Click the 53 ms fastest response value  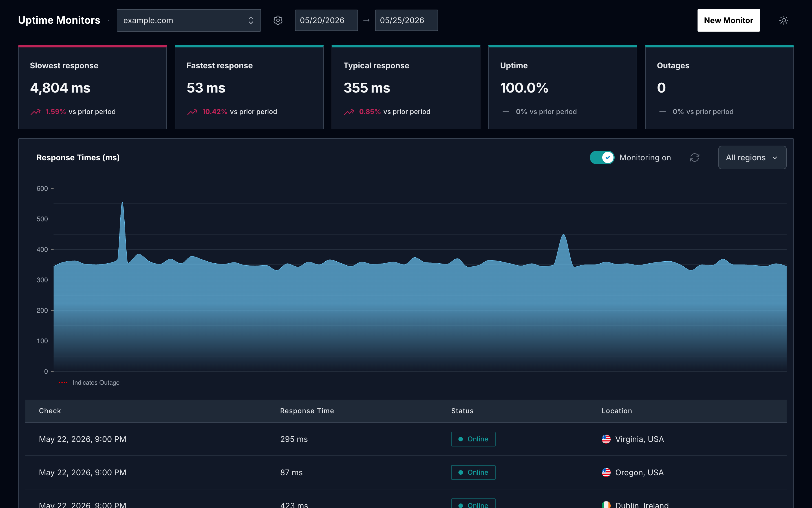click(206, 88)
